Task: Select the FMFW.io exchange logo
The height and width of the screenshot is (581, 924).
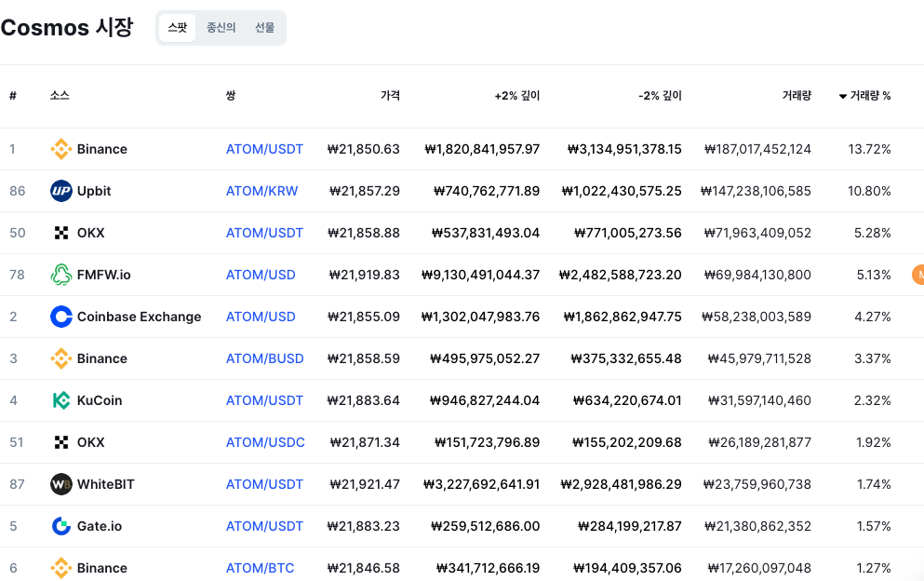Action: [61, 275]
